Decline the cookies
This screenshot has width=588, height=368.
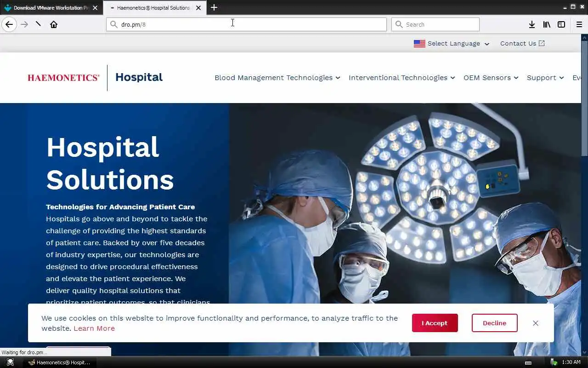point(494,323)
